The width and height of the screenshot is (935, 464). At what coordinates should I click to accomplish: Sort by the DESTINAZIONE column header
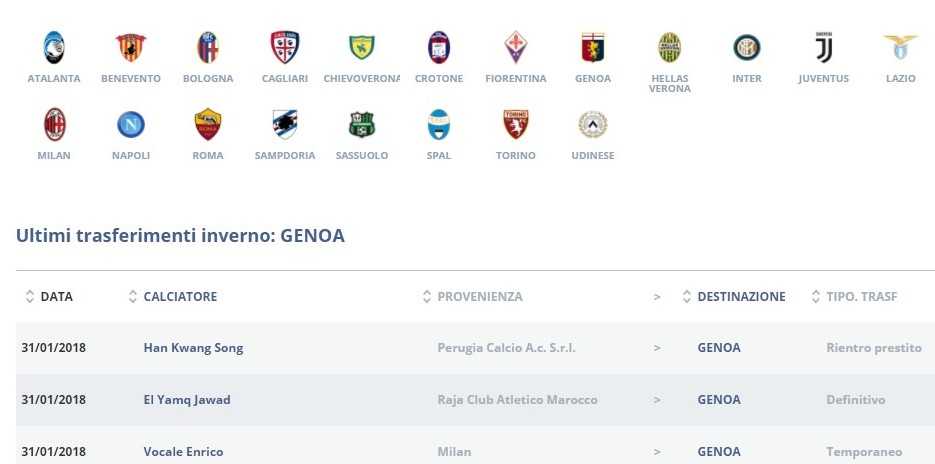coord(740,297)
